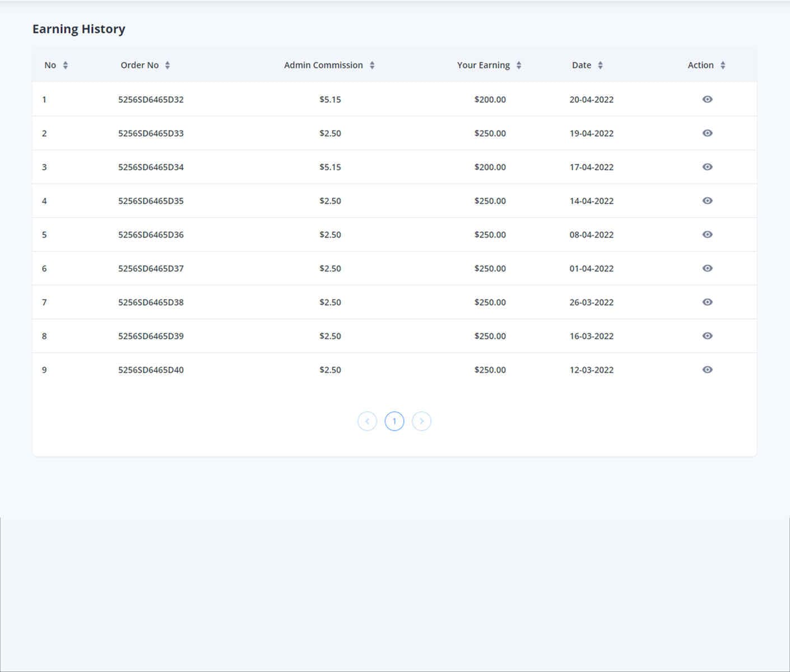View order 5256SD6465D37 earning details

(707, 268)
